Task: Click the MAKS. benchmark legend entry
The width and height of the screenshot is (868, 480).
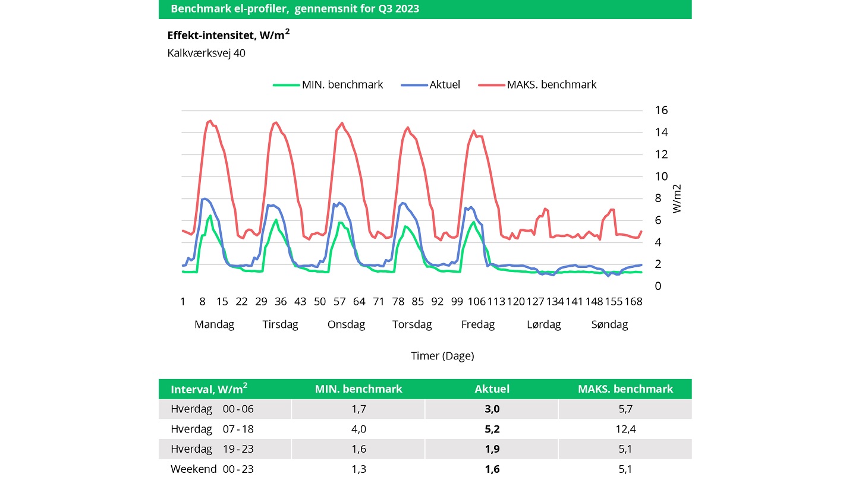Action: 537,84
